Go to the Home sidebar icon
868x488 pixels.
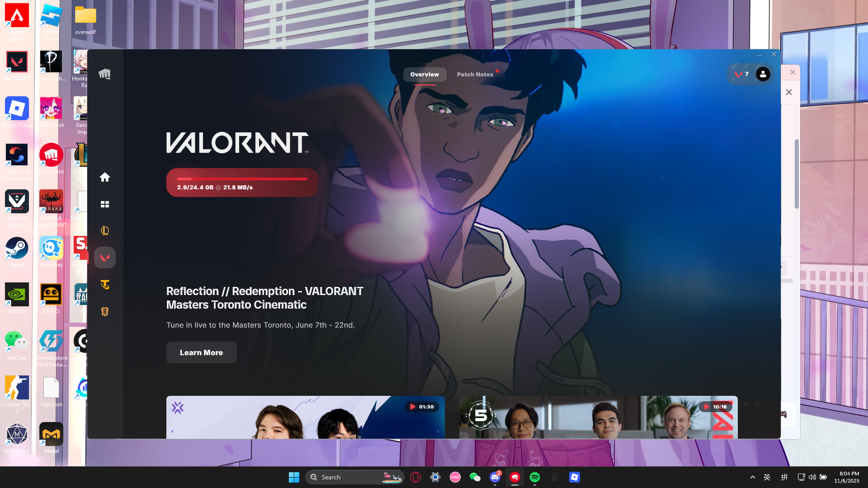(x=104, y=177)
